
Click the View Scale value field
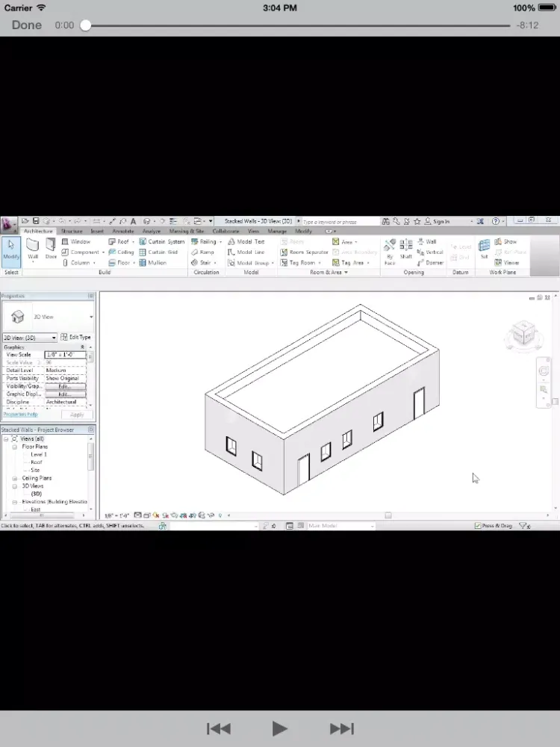point(65,354)
